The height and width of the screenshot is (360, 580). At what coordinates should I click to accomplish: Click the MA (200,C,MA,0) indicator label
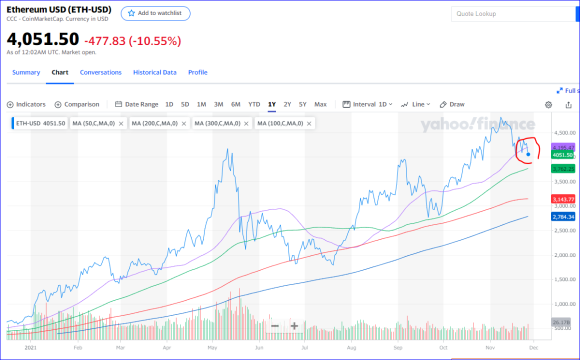[155, 123]
